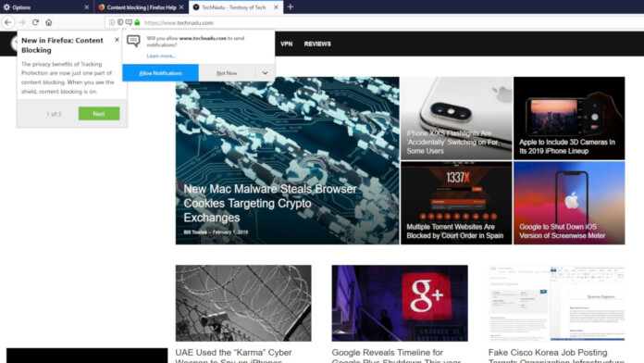Click the forward navigation arrow

coord(22,22)
